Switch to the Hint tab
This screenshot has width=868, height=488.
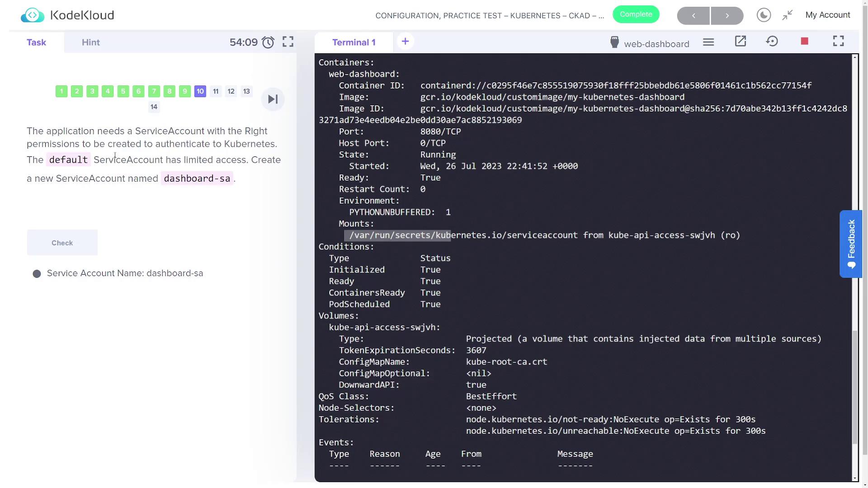point(91,42)
